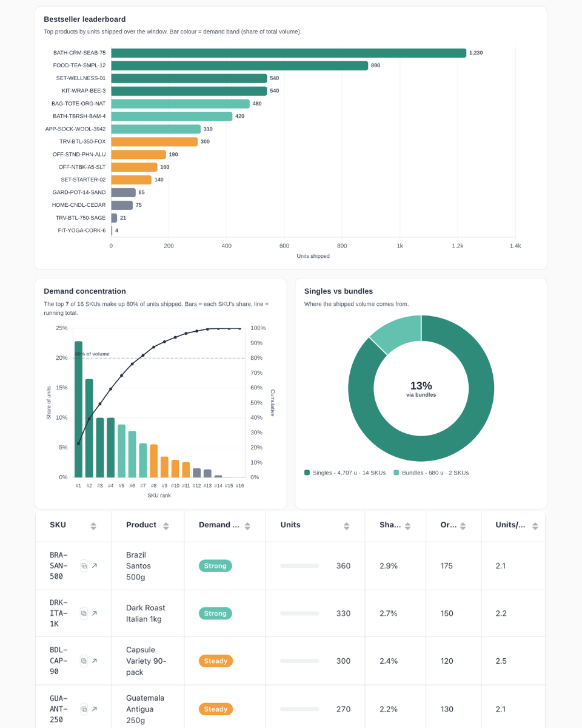Click the Steady badge for Capsule Variety
Image resolution: width=582 pixels, height=728 pixels.
click(216, 661)
